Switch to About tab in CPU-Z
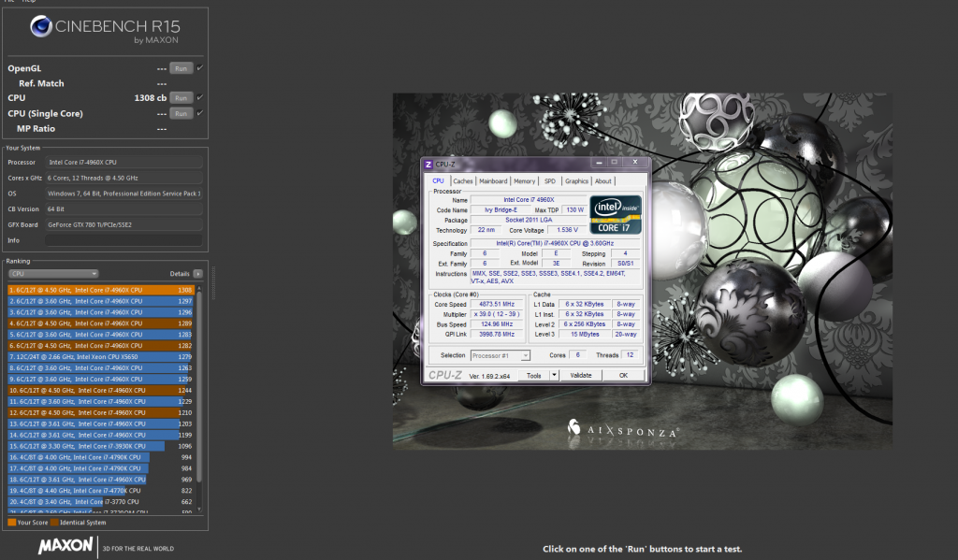958x560 pixels. point(603,181)
